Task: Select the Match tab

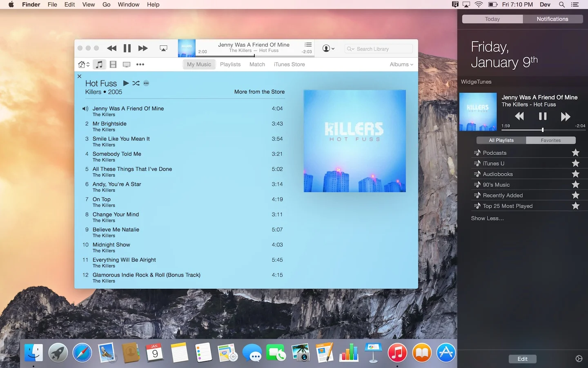Action: (257, 64)
